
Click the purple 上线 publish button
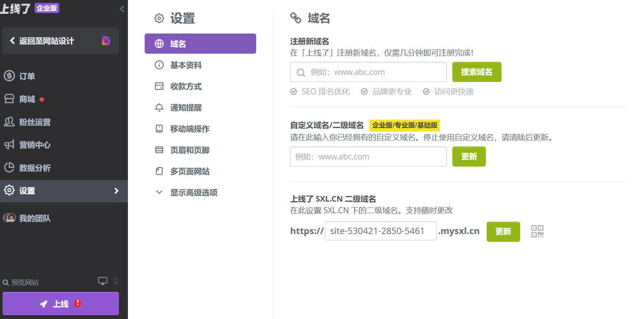[61, 303]
